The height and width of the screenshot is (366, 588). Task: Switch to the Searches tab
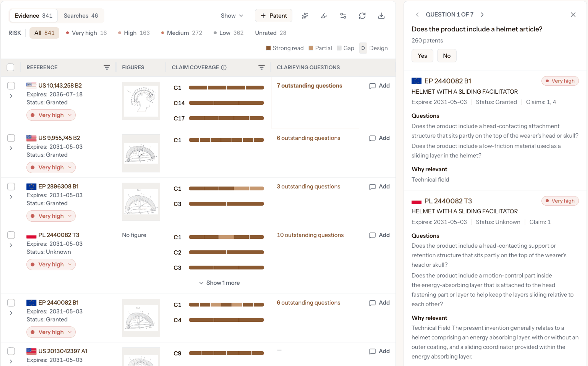[81, 16]
